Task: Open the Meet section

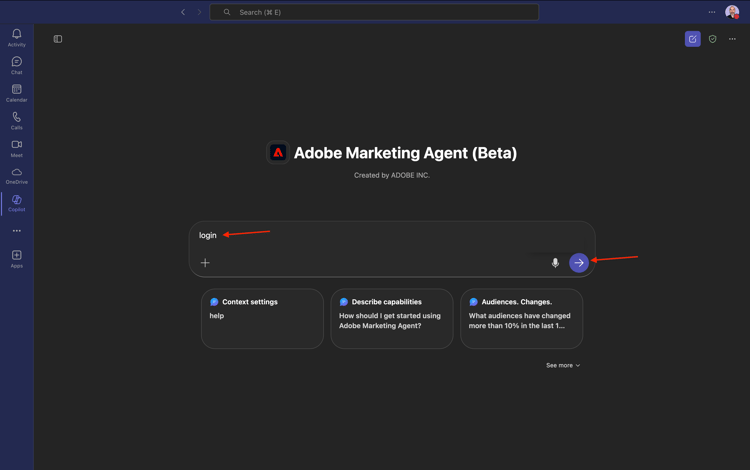Action: pos(17,148)
